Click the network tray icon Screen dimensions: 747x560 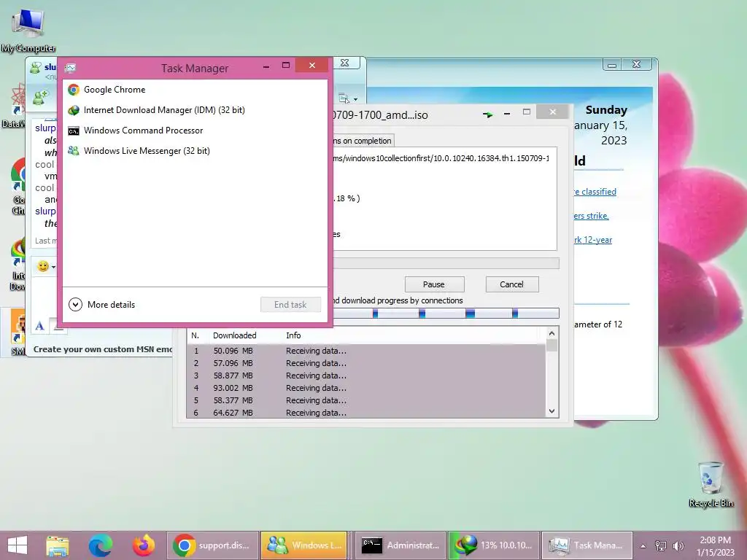[661, 545]
